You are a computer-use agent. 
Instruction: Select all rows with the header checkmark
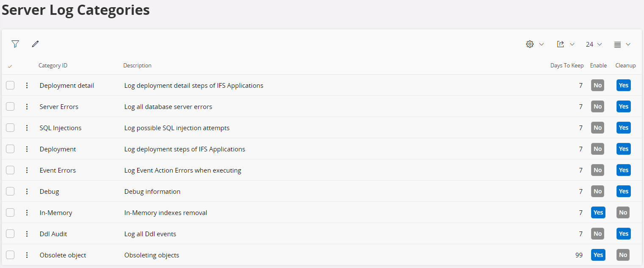tap(9, 66)
